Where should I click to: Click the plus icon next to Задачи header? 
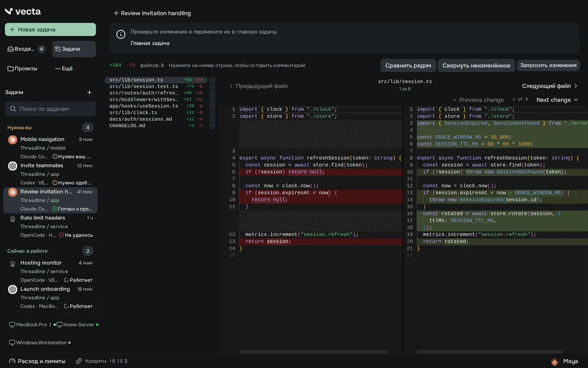89,92
